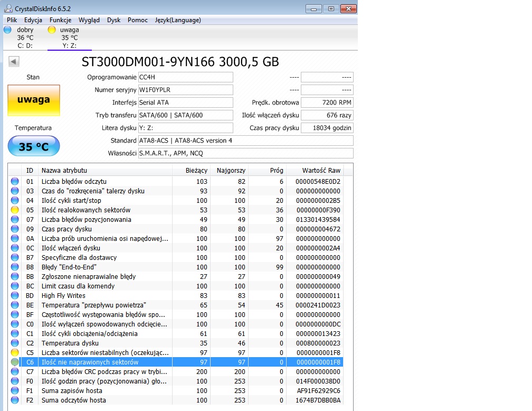This screenshot has width=532, height=411.
Task: Sort by the ID column header
Action: tap(30, 171)
